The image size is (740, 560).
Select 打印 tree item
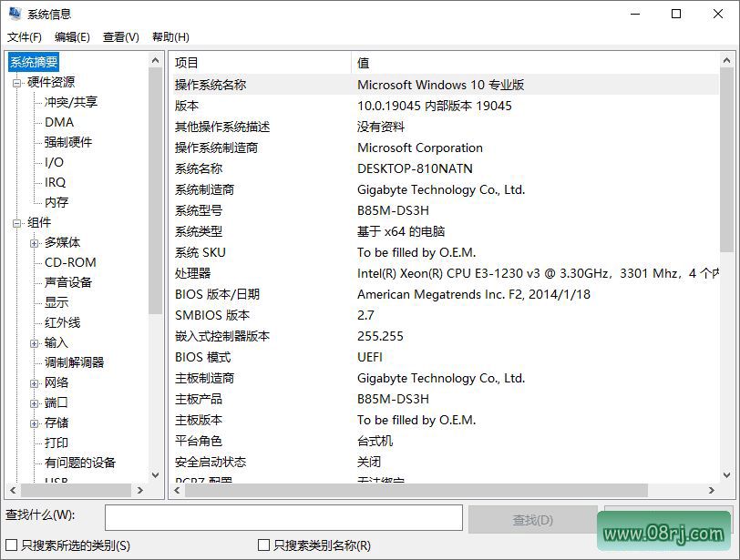coord(57,443)
